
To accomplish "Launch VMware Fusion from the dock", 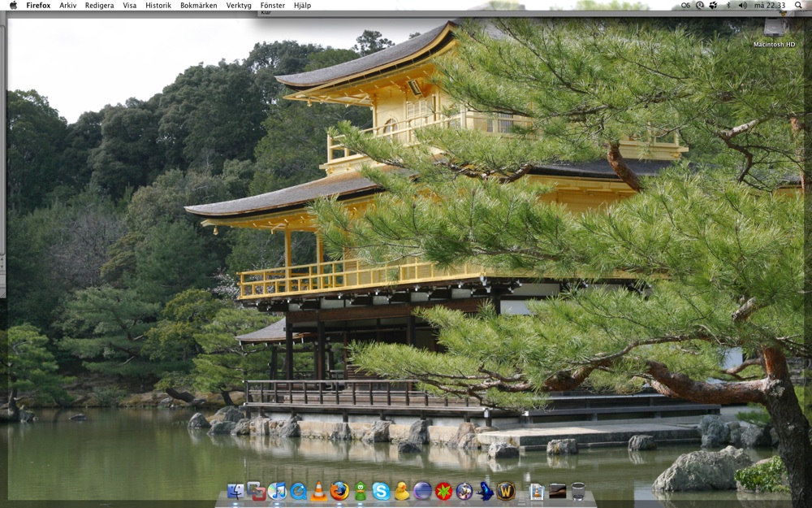I will pyautogui.click(x=257, y=490).
